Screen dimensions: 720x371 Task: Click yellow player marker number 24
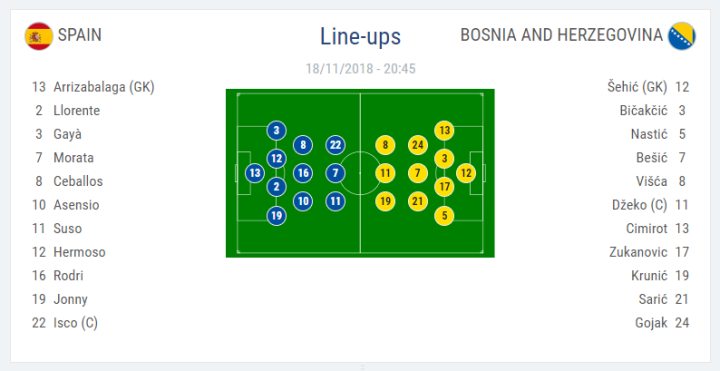[x=418, y=145]
